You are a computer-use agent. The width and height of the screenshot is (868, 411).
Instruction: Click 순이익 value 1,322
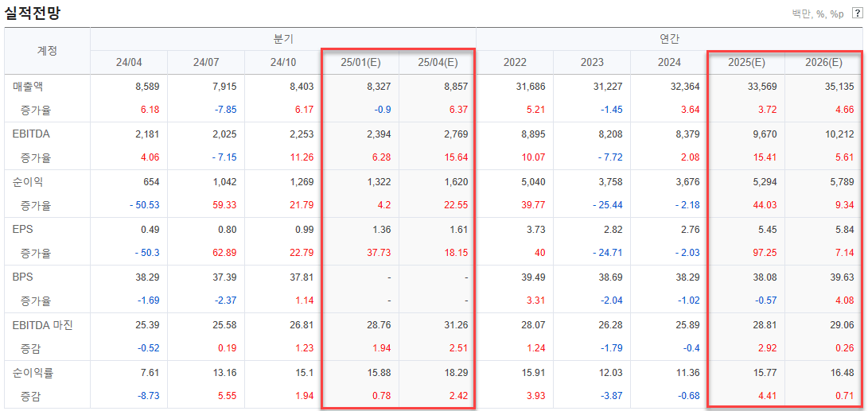pos(380,181)
